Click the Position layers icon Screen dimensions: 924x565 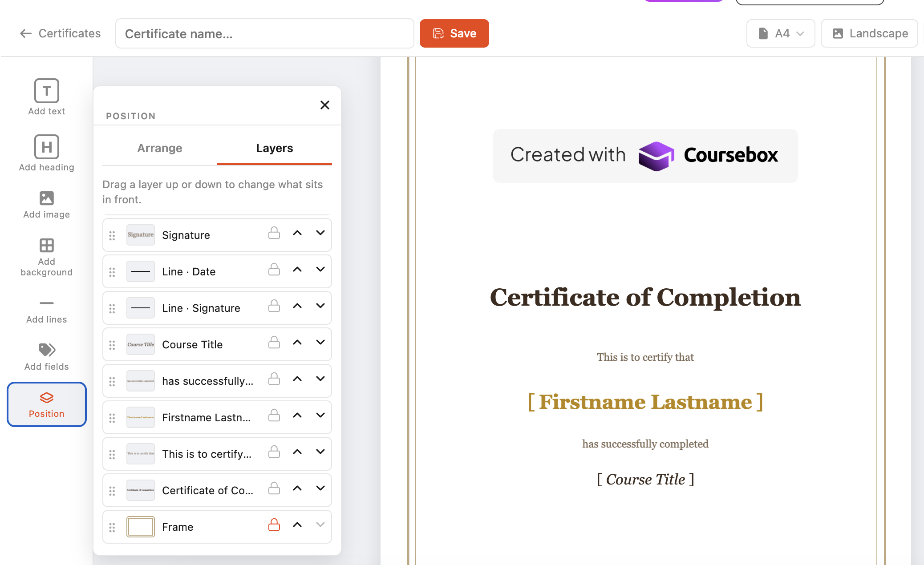(47, 398)
